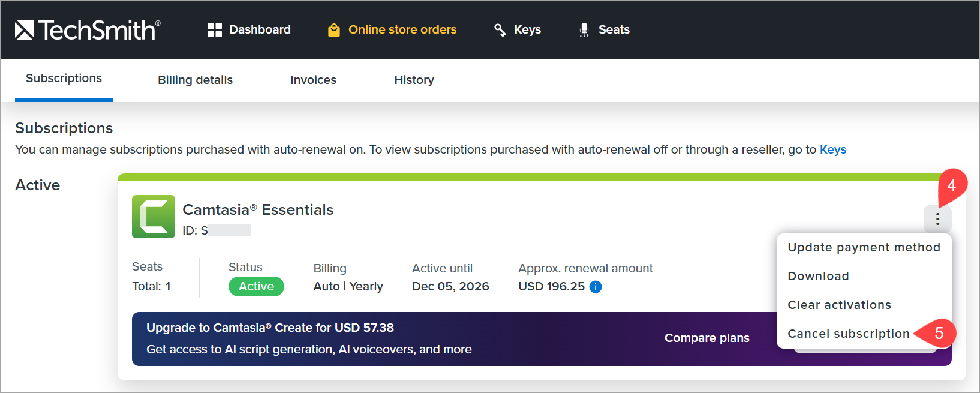Open the History tab

pos(414,80)
